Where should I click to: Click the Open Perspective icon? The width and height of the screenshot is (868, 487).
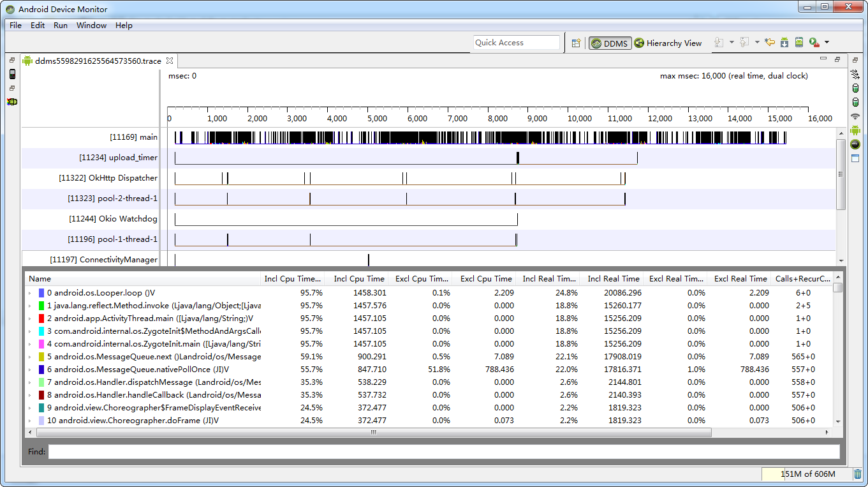click(x=576, y=43)
